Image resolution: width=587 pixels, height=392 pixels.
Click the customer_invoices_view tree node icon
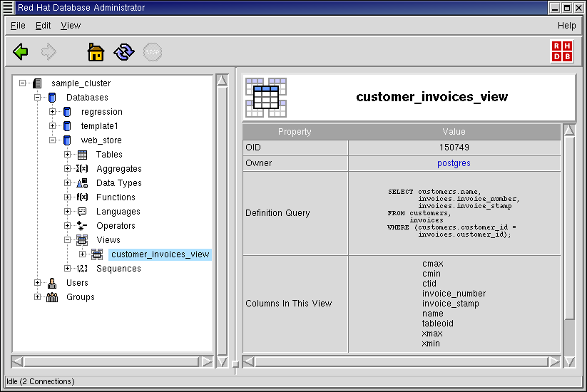click(97, 254)
